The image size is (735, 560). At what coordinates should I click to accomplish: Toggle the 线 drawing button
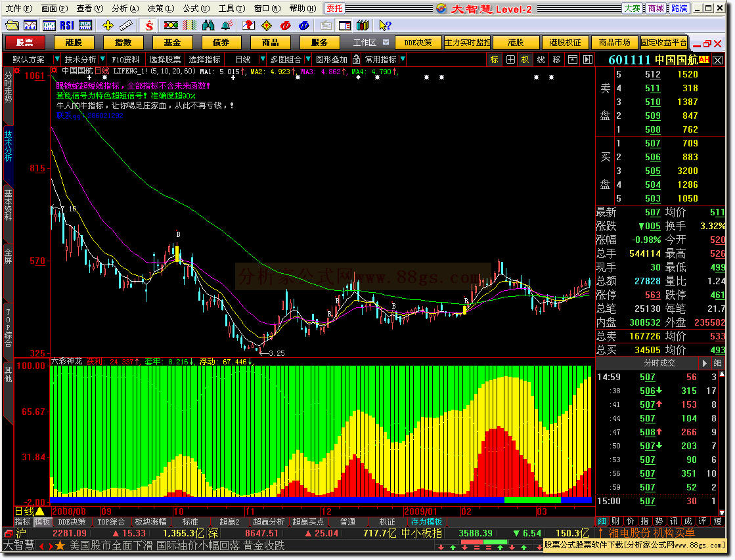point(541,60)
